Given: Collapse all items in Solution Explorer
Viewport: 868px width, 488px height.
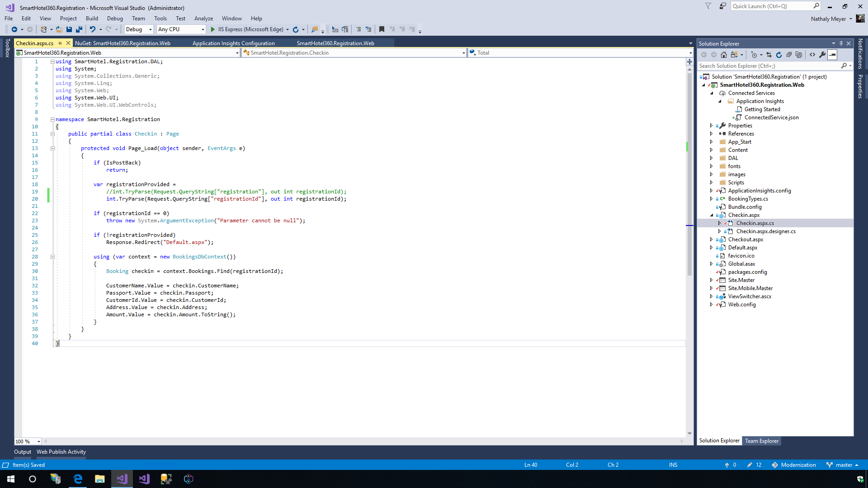Looking at the screenshot, I should 789,55.
